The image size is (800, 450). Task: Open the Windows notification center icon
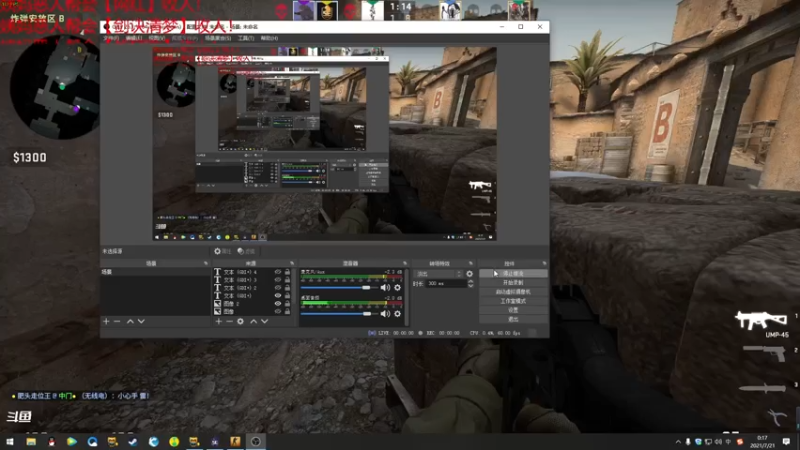(786, 442)
